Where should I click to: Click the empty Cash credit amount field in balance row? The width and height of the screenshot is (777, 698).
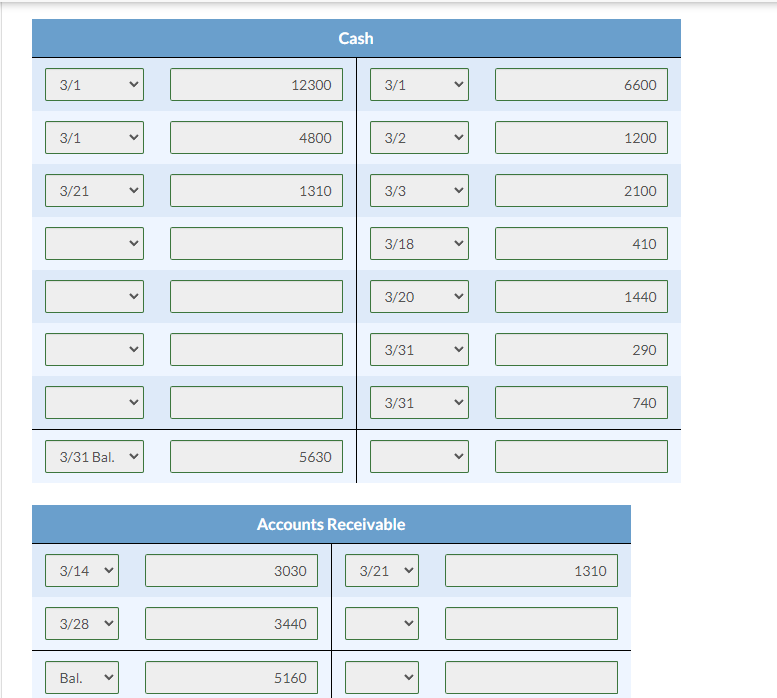[581, 457]
